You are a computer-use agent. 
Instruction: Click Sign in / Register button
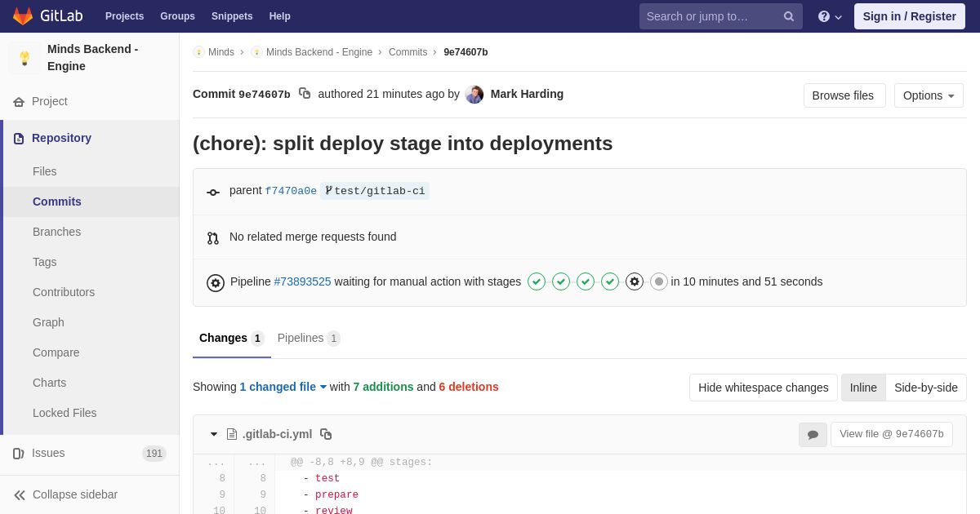coord(910,16)
